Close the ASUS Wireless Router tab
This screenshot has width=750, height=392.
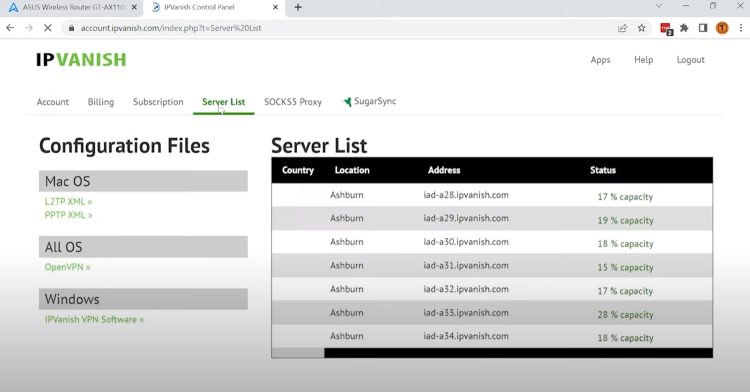pos(134,7)
